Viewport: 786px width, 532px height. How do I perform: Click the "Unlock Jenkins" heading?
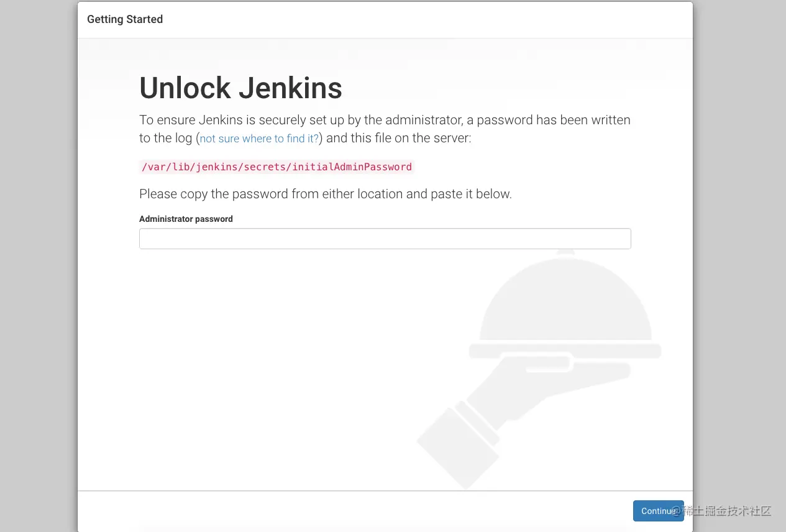[240, 88]
